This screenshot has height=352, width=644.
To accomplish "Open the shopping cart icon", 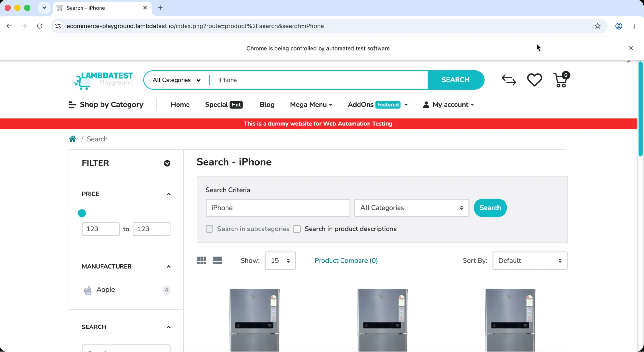I will tap(561, 80).
